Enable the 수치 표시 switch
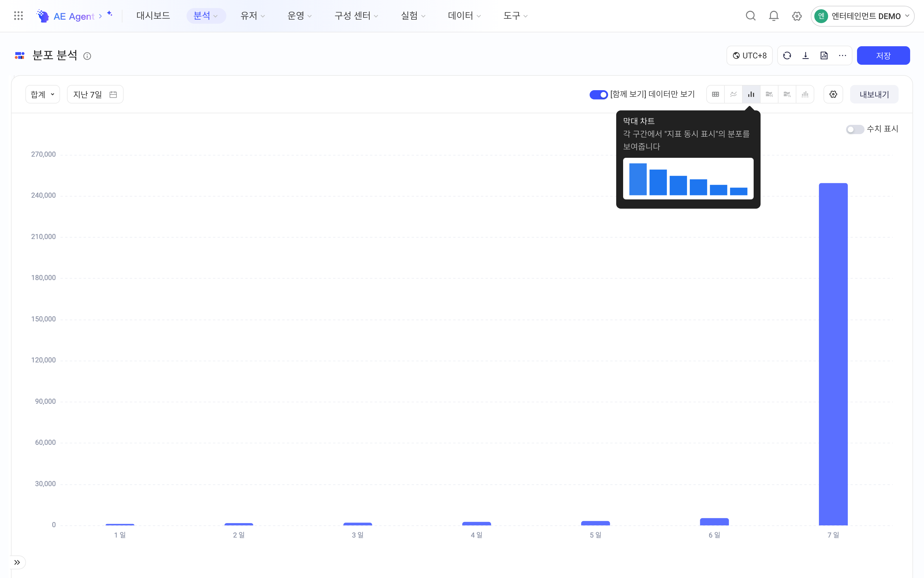The width and height of the screenshot is (924, 578). click(855, 129)
